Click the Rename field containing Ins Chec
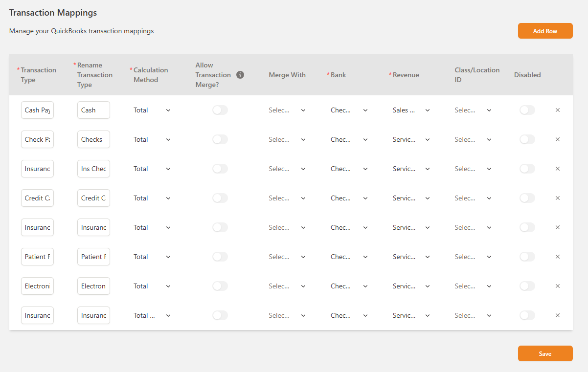Screen dimensions: 588x372 coord(93,169)
